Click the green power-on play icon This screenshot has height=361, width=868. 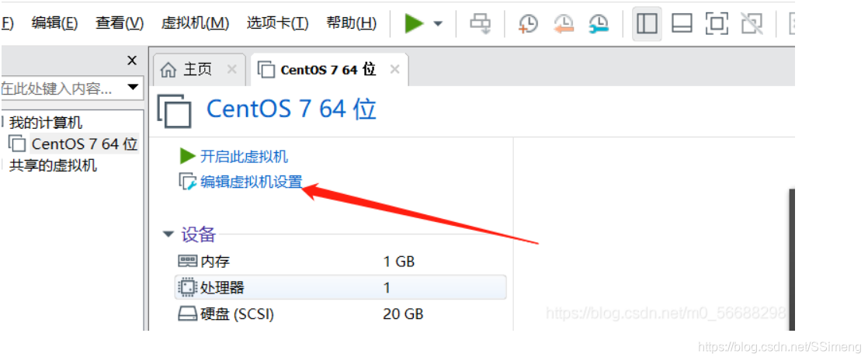pyautogui.click(x=414, y=23)
